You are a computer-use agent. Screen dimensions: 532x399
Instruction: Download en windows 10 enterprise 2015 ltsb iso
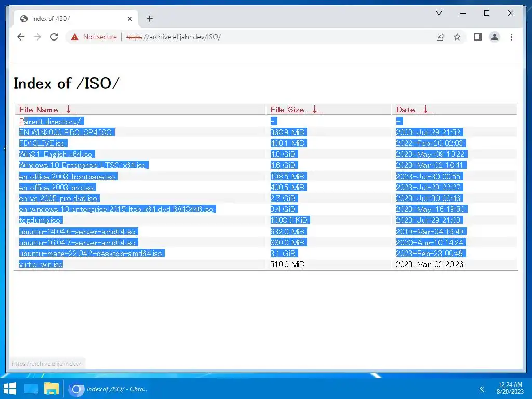116,209
